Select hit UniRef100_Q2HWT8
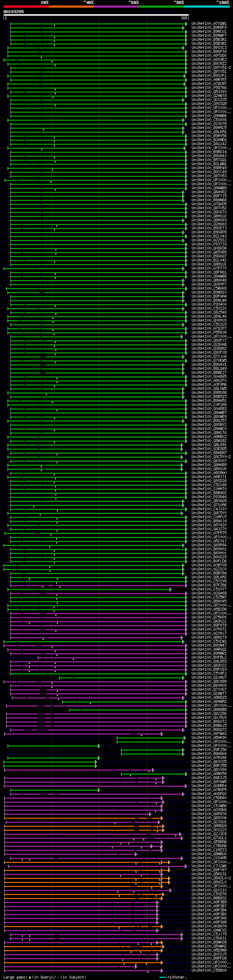The height and width of the screenshot is (980, 233). click(209, 96)
